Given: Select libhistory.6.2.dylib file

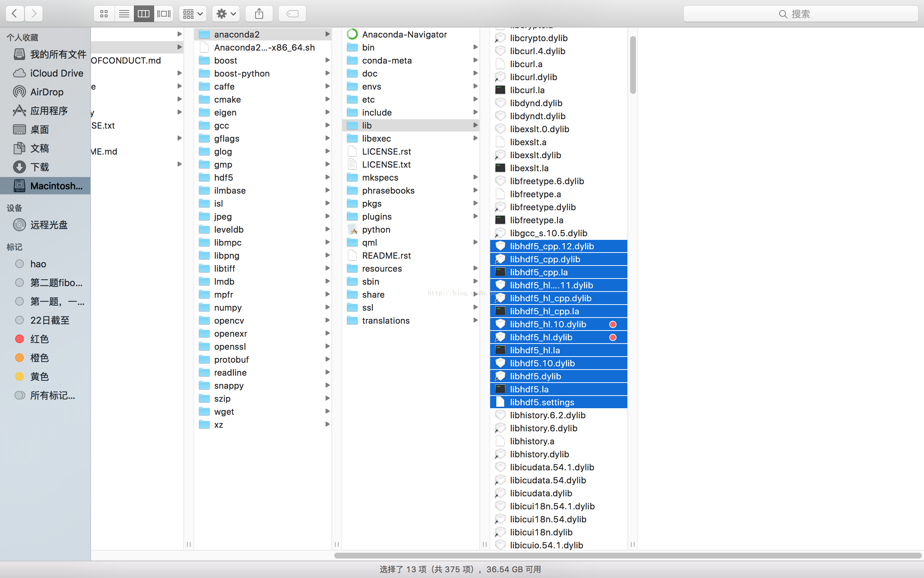Looking at the screenshot, I should coord(559,415).
